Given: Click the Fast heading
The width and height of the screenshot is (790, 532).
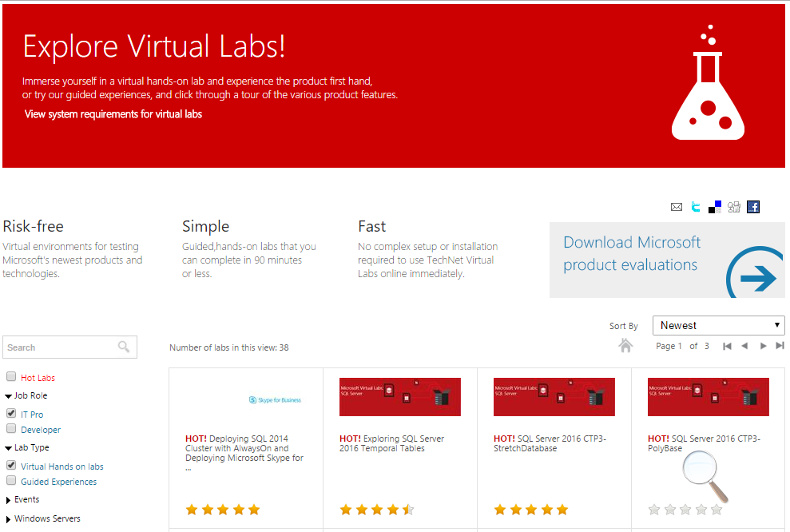Looking at the screenshot, I should pos(371,226).
